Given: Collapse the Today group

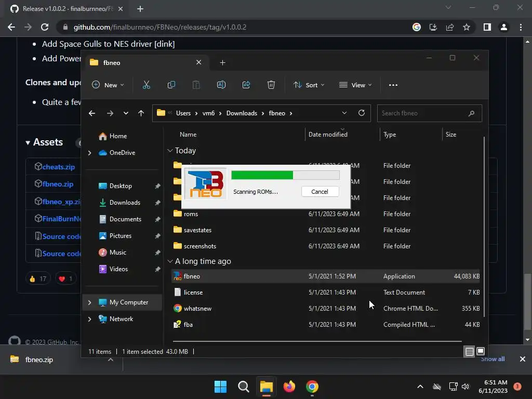Looking at the screenshot, I should click(170, 151).
